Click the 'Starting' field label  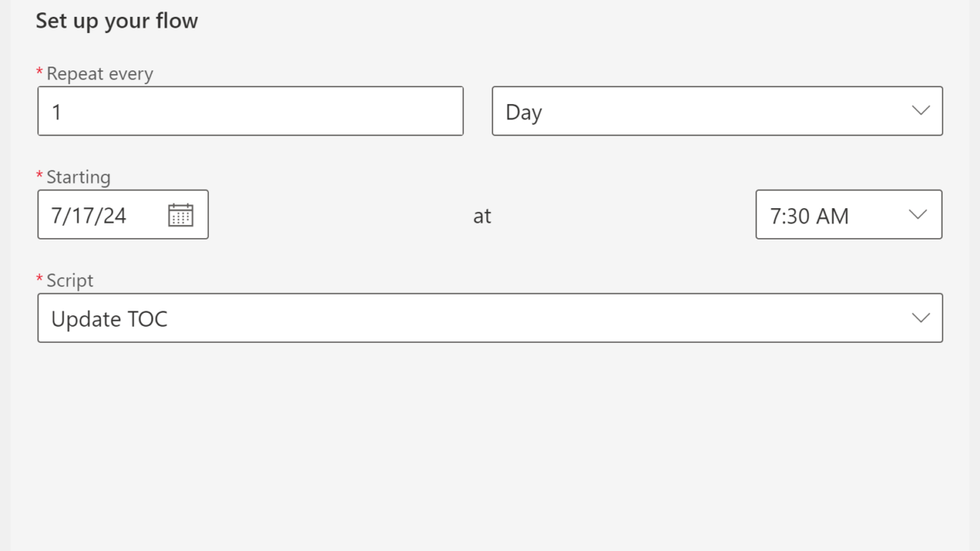click(x=78, y=178)
